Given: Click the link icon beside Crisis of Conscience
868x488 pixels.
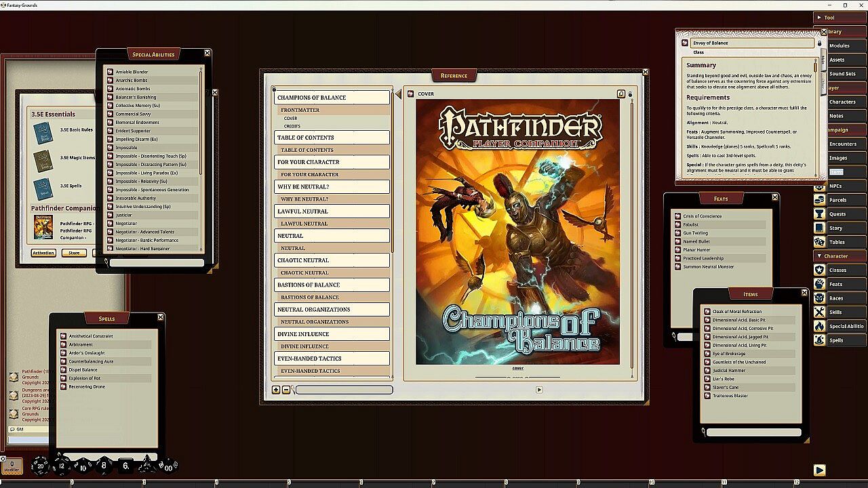Looking at the screenshot, I should click(x=677, y=216).
